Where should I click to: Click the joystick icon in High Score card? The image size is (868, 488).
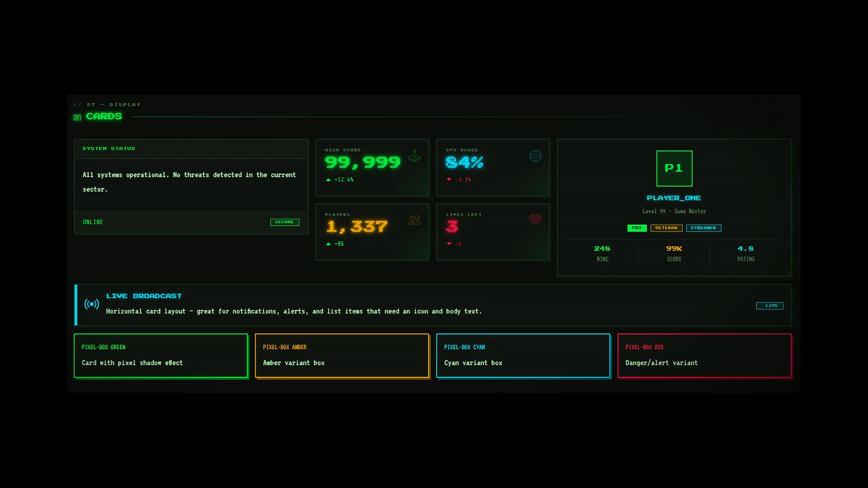coord(415,156)
